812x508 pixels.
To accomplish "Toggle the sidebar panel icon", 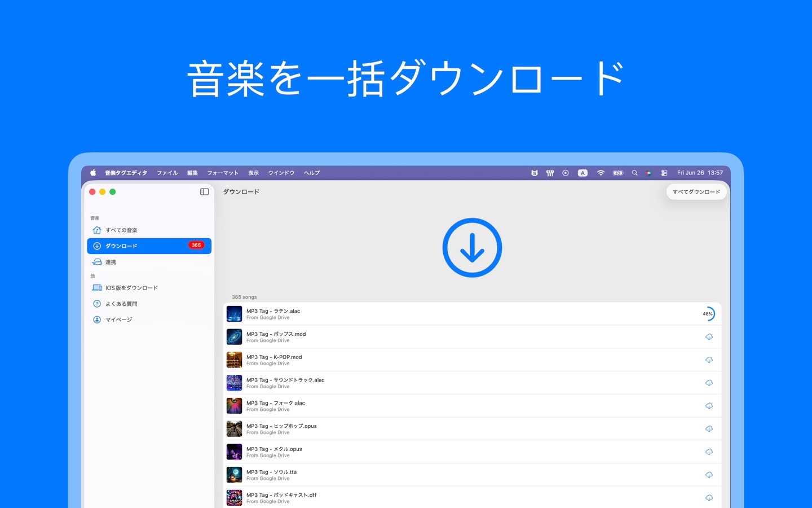I will pos(204,192).
